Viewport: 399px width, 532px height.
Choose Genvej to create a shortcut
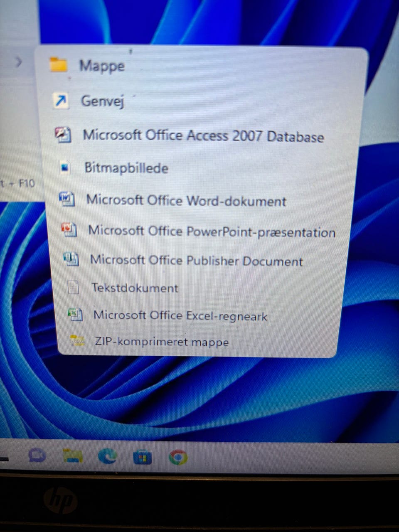coord(102,101)
